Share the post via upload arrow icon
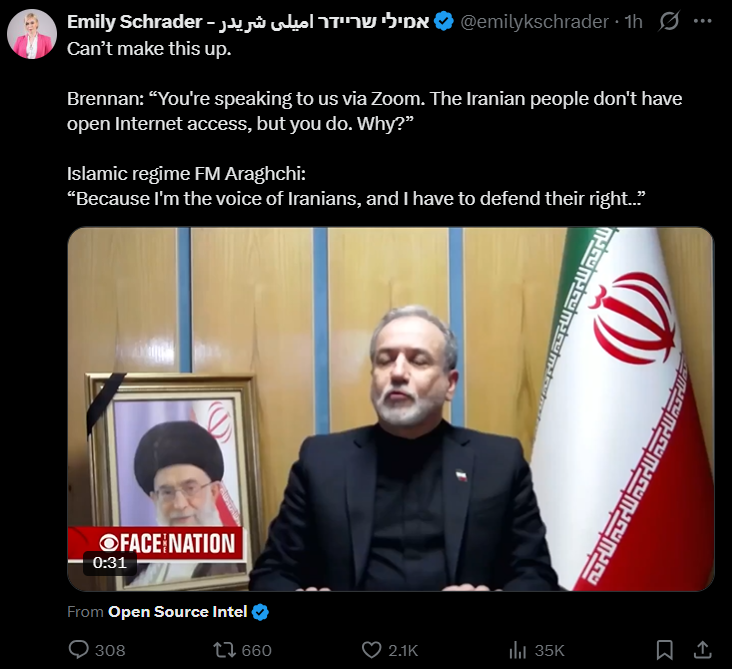 pos(703,649)
